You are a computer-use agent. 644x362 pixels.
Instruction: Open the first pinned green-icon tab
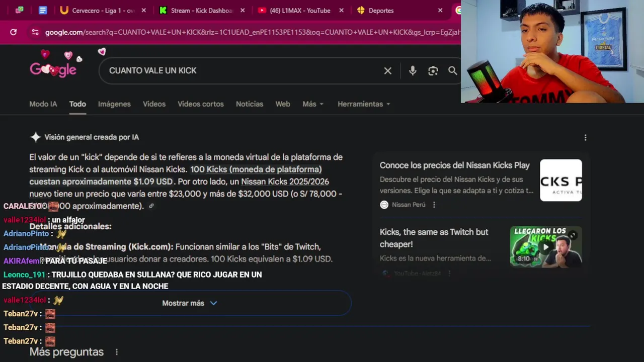tap(19, 10)
